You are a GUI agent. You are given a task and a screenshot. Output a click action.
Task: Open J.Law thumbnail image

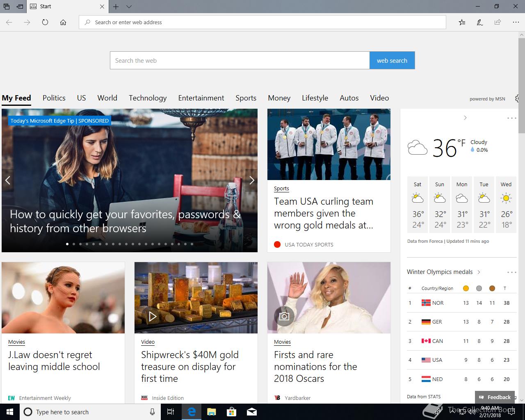coord(63,298)
